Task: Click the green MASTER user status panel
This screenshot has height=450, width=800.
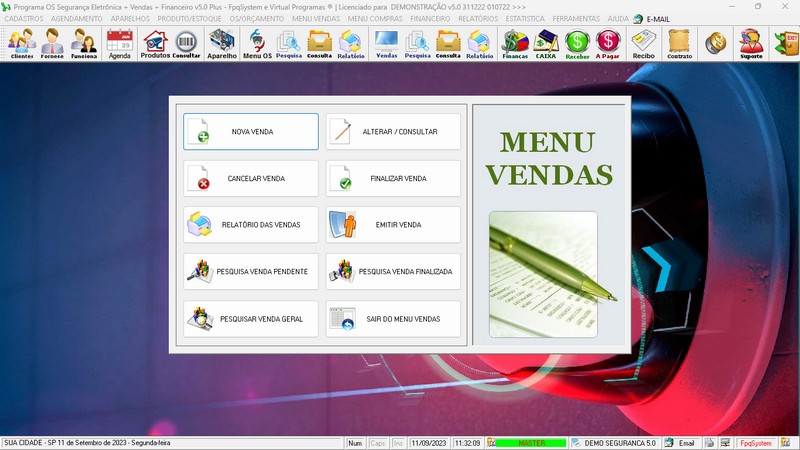Action: [x=531, y=443]
